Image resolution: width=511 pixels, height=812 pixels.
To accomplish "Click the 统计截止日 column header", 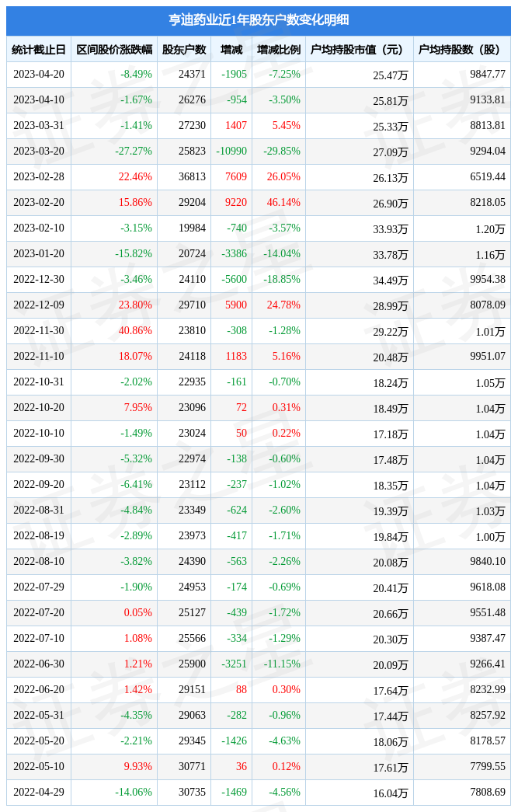I will coord(39,50).
